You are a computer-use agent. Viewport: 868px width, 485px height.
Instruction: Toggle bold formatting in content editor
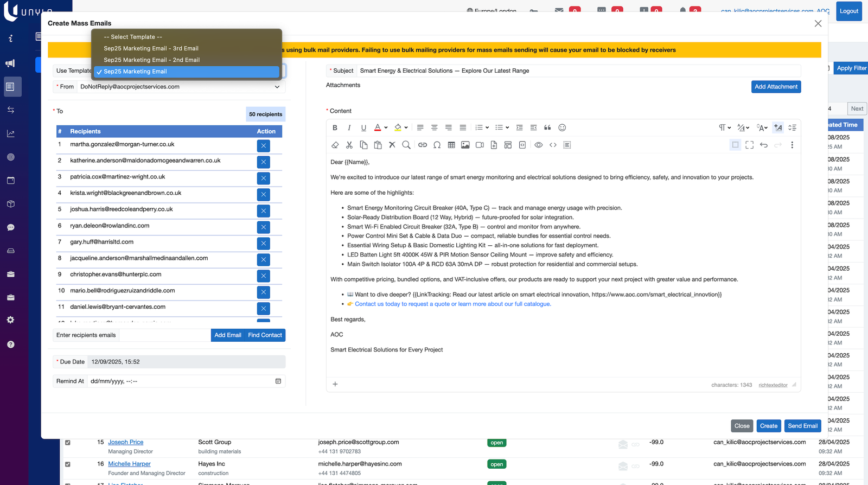pyautogui.click(x=335, y=128)
